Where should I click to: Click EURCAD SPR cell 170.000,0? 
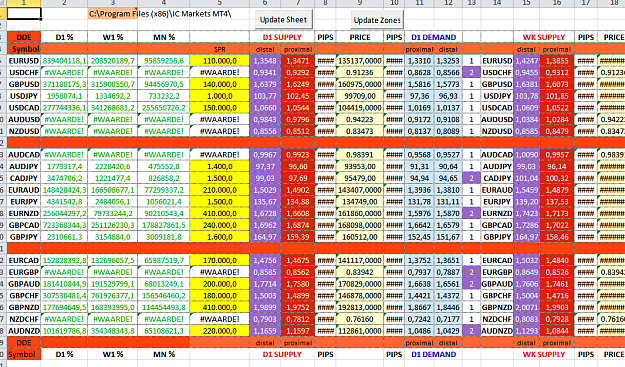tap(220, 260)
